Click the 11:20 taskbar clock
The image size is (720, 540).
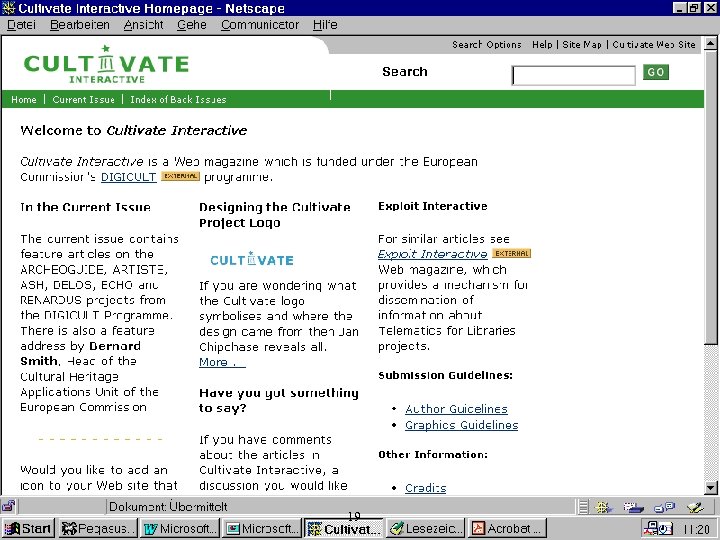pyautogui.click(x=697, y=529)
